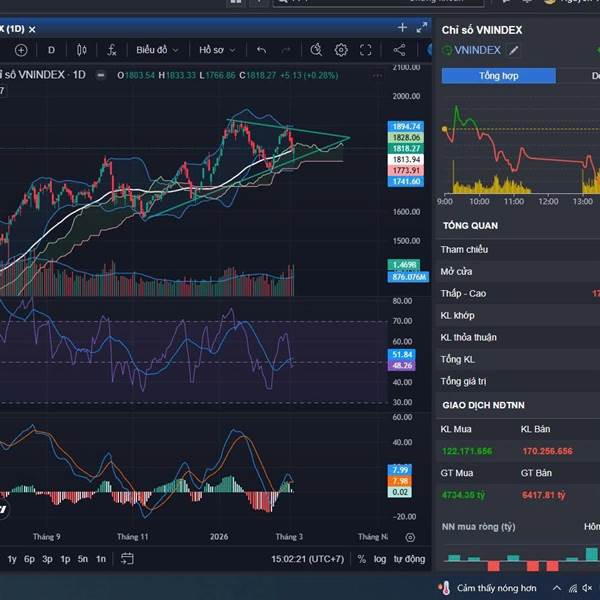Screen dimensions: 600x600
Task: Expand the Hồ sơ dropdown
Action: [x=216, y=49]
